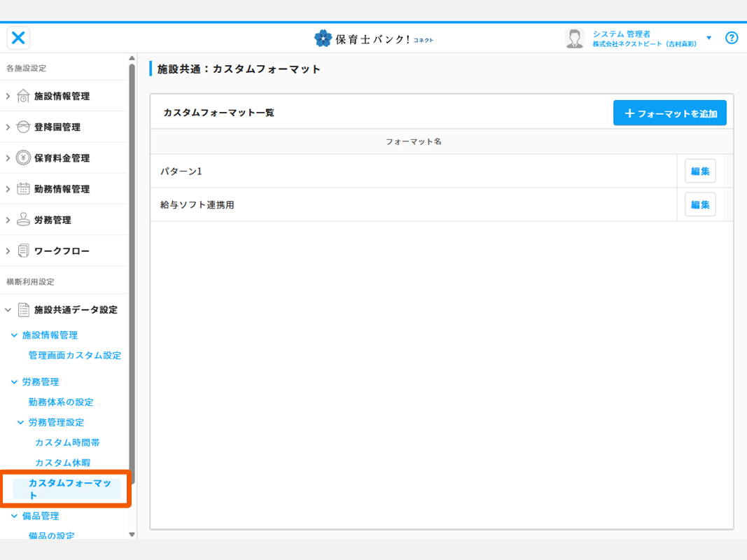Click the 勤務情報管理 calendar icon
The image size is (747, 560).
(23, 189)
